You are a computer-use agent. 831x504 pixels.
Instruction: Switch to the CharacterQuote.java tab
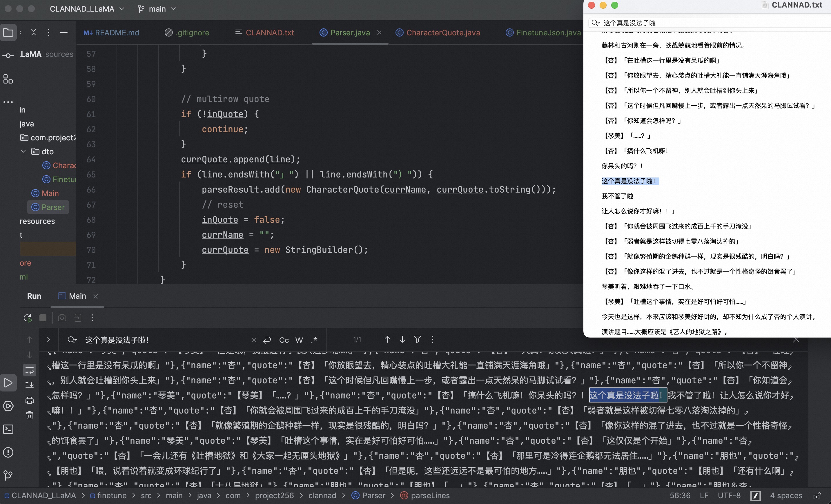[x=438, y=32]
